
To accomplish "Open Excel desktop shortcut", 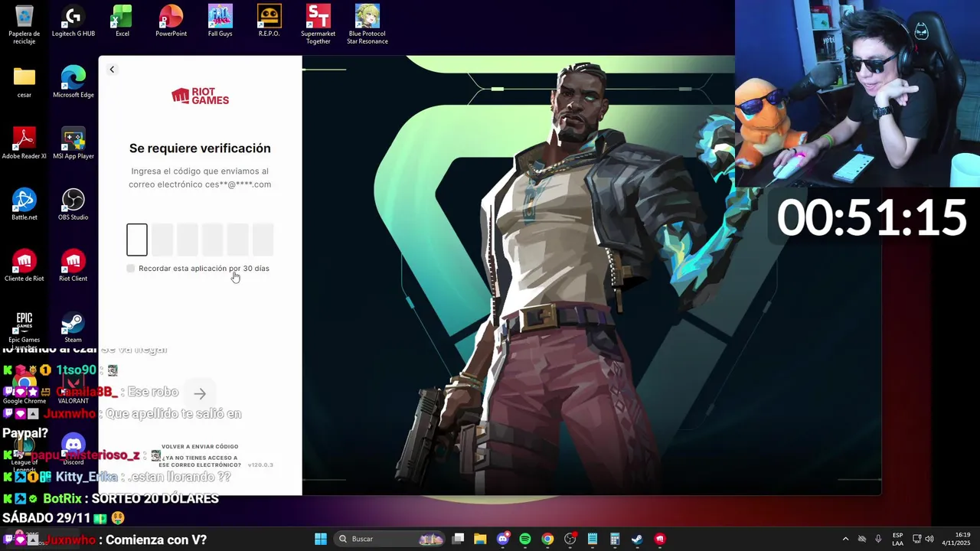I will point(122,21).
